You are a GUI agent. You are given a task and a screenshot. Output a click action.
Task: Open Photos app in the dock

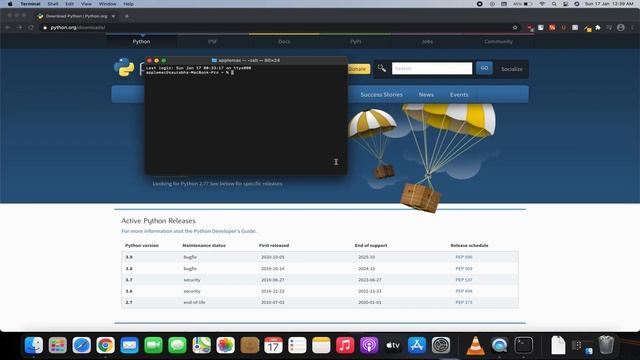click(x=225, y=345)
